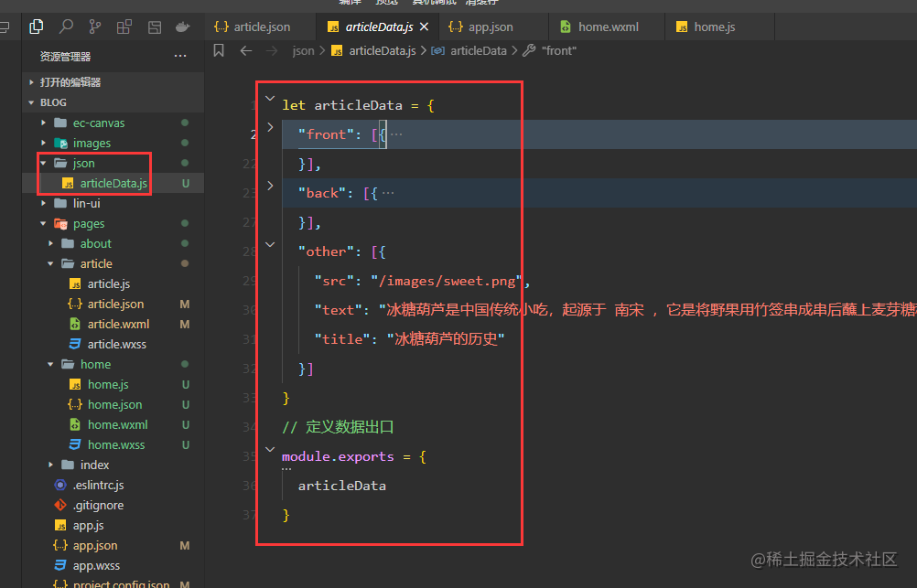Place cursor on articleData export line
This screenshot has height=588, width=917.
click(x=342, y=486)
